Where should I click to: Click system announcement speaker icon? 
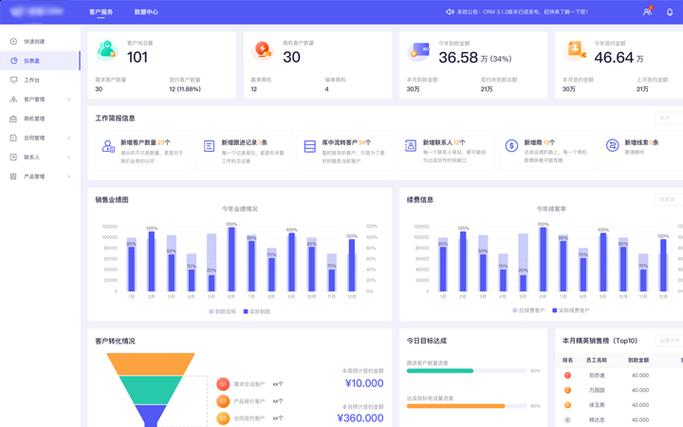pos(449,12)
